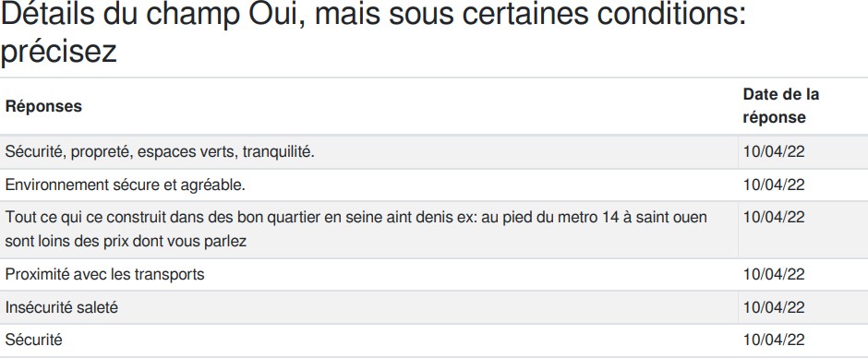Click the response 'Environnement sécure et agréable.'
868x358 pixels.
coord(125,185)
